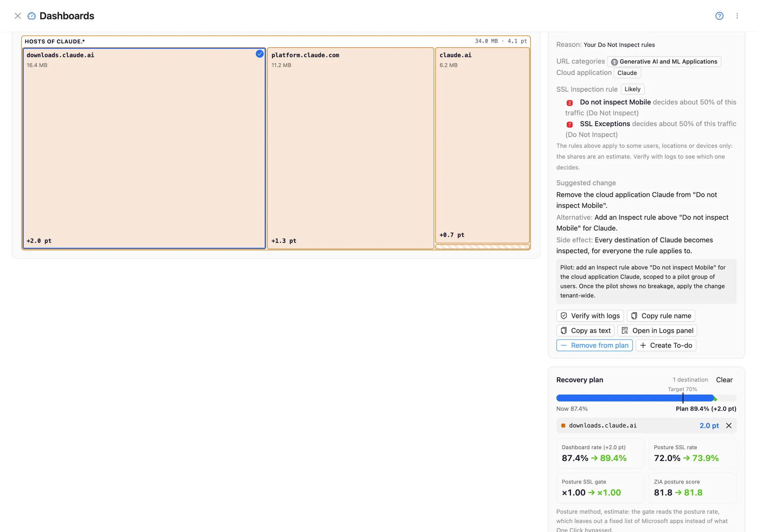Viewport: 757px width, 532px height.
Task: Open the vertical three-dot more menu
Action: 737,16
